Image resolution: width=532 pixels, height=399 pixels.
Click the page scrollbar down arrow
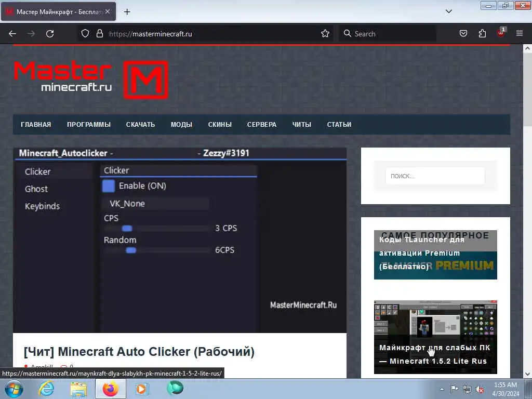pyautogui.click(x=527, y=374)
